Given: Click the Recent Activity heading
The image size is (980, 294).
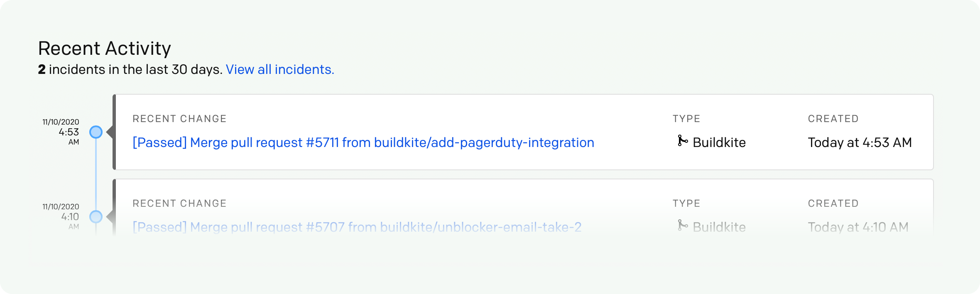Looking at the screenshot, I should (104, 48).
